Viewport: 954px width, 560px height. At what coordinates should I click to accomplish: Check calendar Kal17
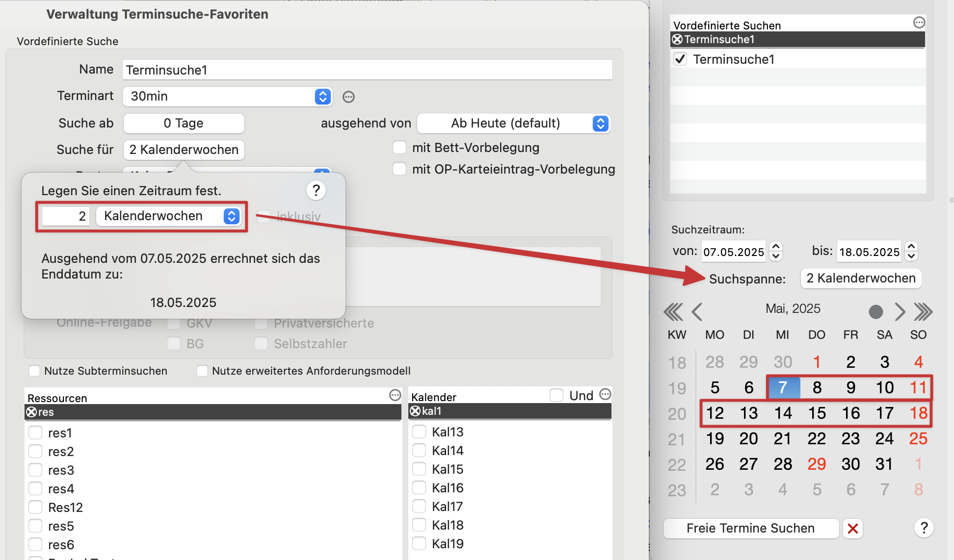coord(419,506)
